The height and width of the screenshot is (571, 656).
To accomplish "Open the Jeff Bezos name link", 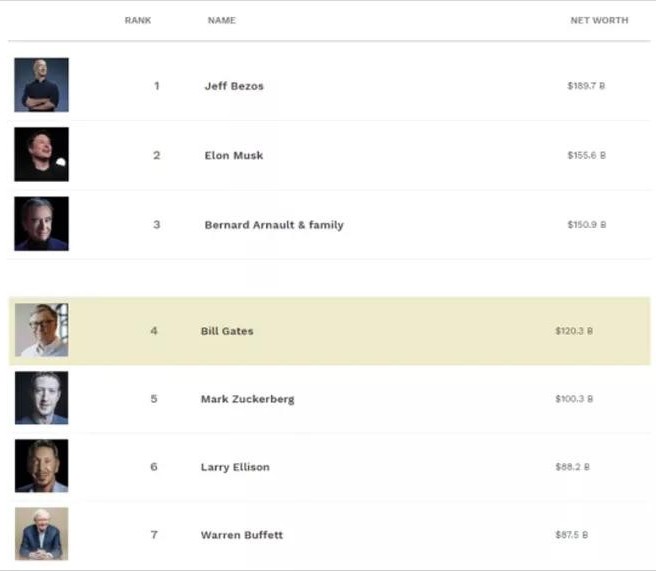I will tap(234, 86).
